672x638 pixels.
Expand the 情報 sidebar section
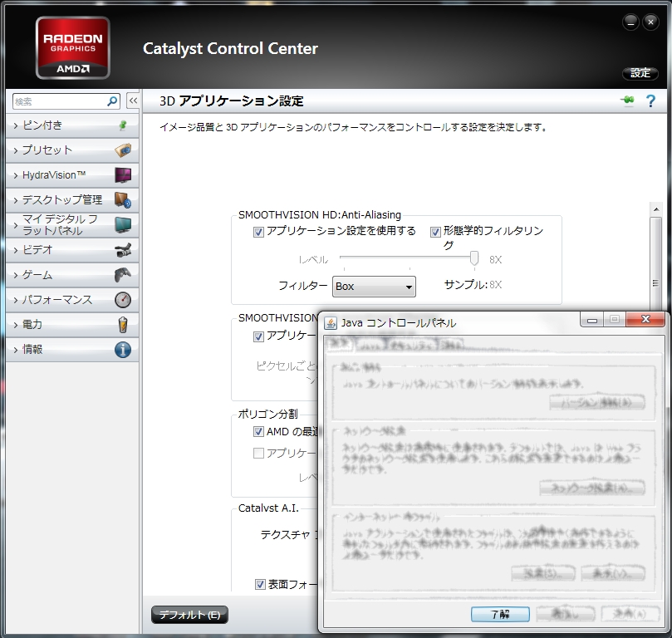click(x=72, y=349)
